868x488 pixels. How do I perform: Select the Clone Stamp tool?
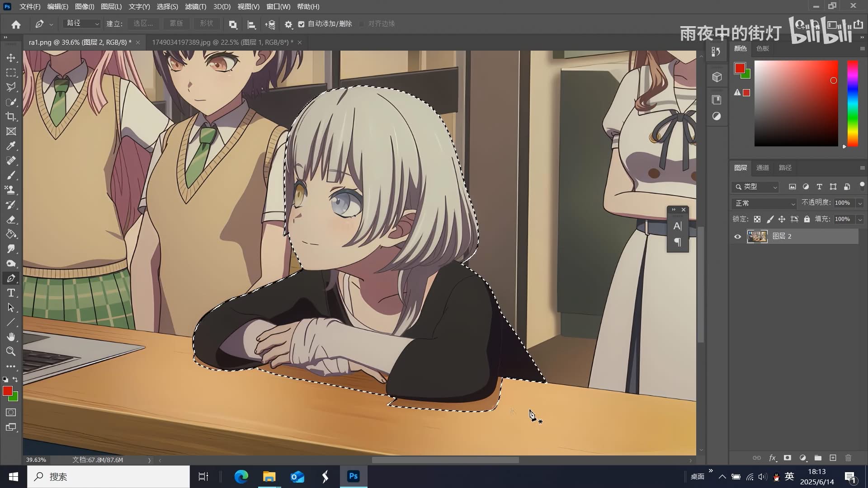coord(11,190)
